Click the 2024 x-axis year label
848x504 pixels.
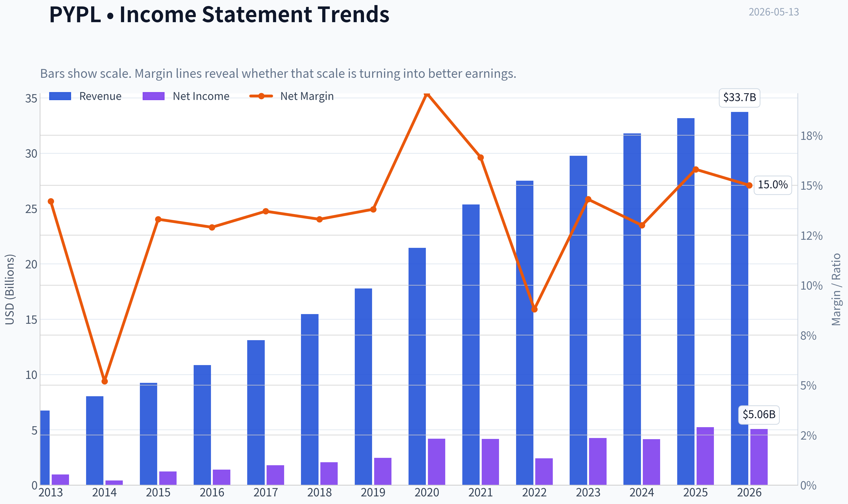tap(641, 492)
